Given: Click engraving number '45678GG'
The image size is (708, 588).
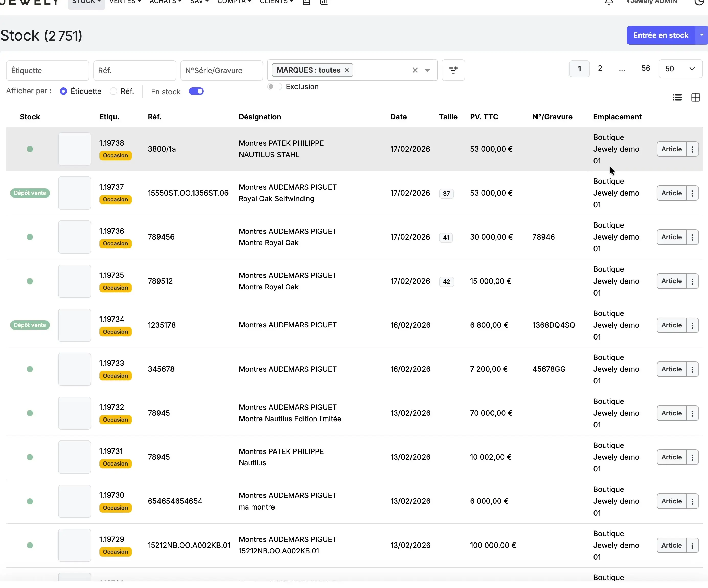Looking at the screenshot, I should point(549,369).
